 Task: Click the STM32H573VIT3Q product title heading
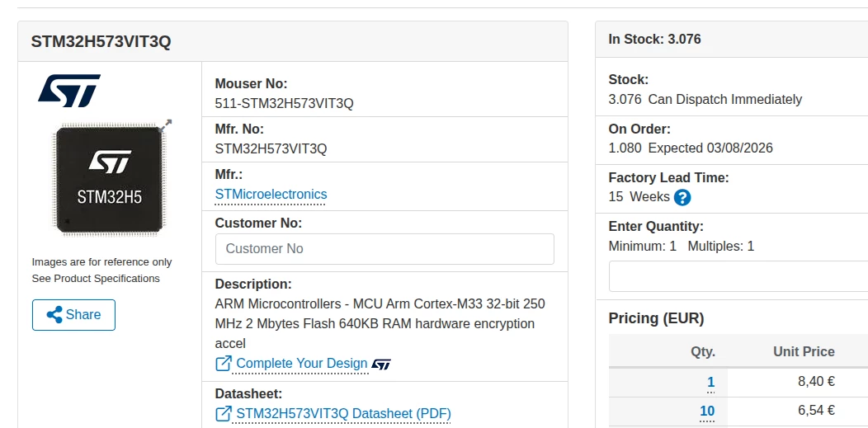101,42
